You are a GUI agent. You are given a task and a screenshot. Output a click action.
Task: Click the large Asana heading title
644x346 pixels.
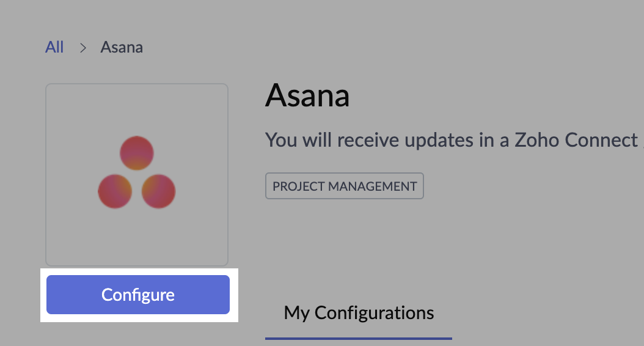point(307,96)
